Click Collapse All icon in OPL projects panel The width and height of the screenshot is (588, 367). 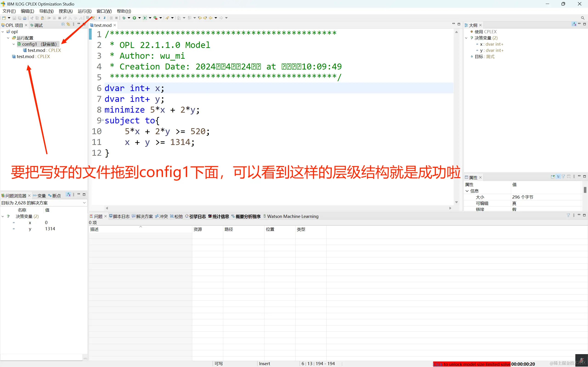click(x=63, y=24)
